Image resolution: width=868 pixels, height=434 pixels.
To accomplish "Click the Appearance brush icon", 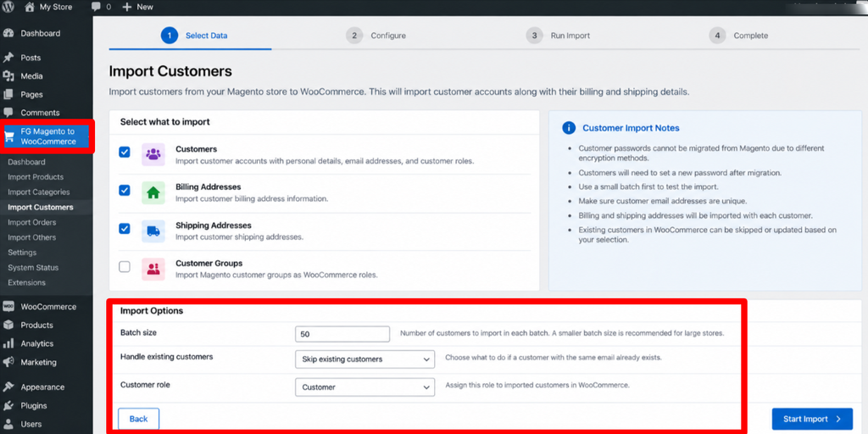I will 8,387.
